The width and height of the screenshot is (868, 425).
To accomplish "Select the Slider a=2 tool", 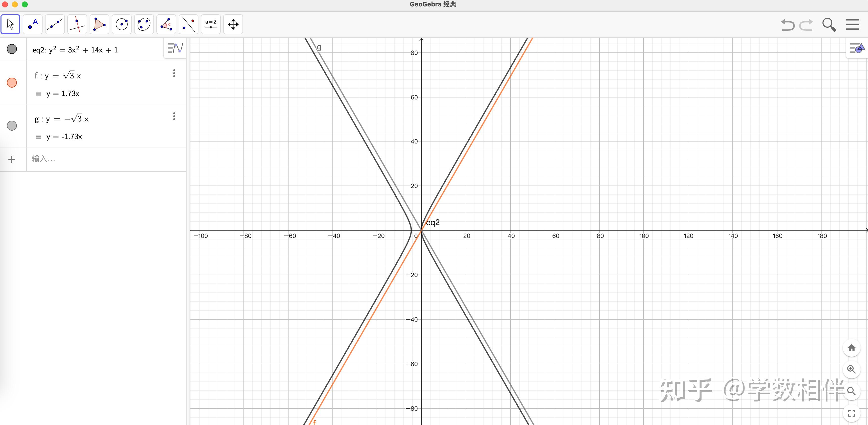I will click(211, 24).
